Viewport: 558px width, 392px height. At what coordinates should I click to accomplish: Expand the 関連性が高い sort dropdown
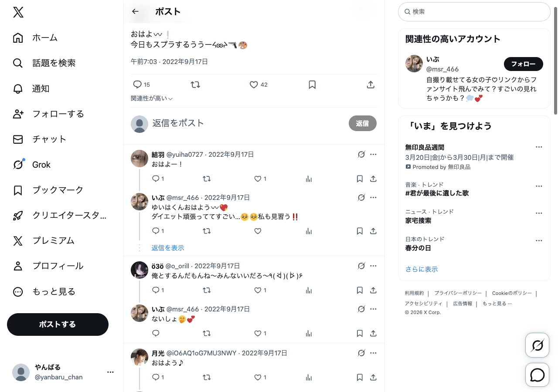pos(152,98)
